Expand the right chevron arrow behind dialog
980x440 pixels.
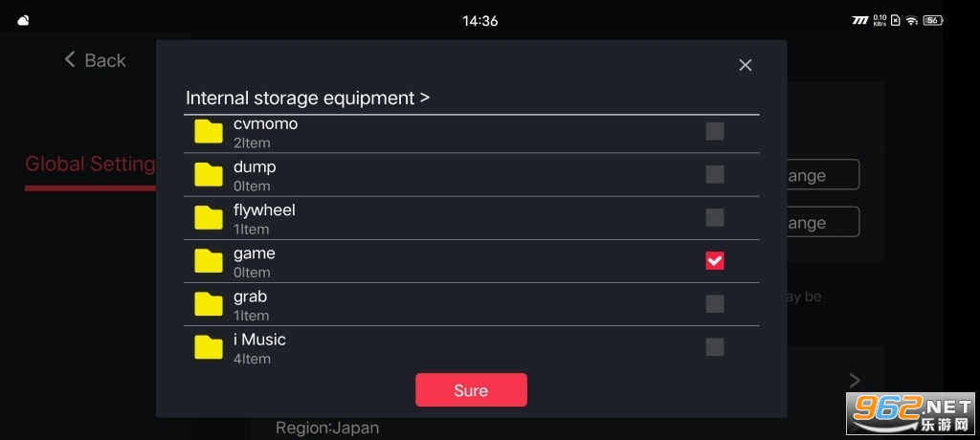pyautogui.click(x=855, y=381)
